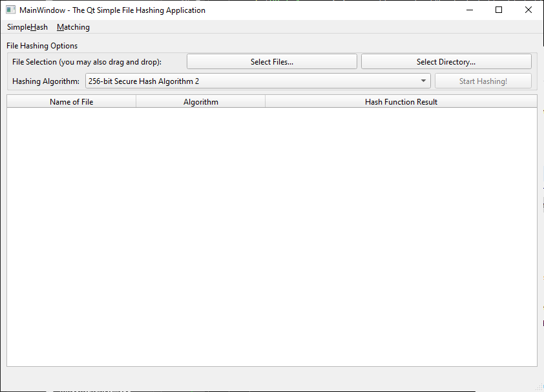Click the '256-bit Secure Hash Algorithm 2' selection text
544x392 pixels.
click(143, 81)
